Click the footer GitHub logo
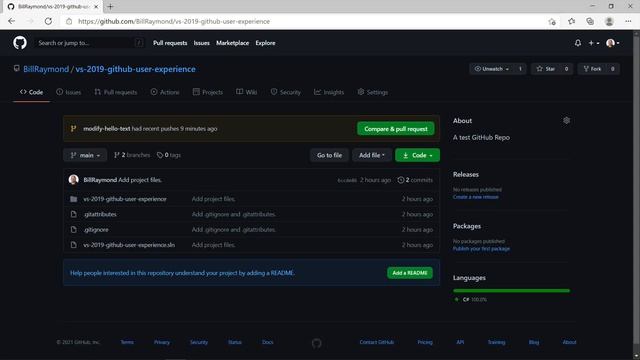 317,343
